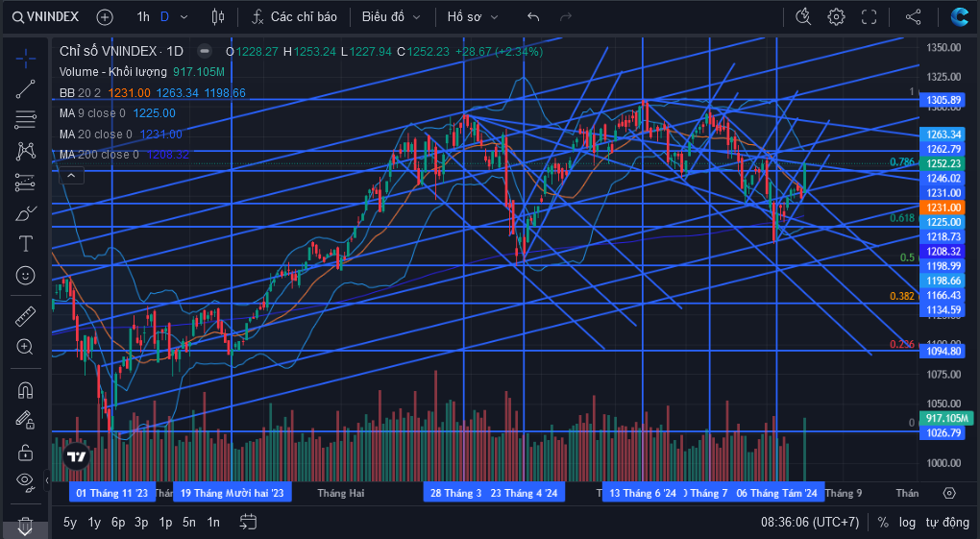Click the 1026.79 price level label
Screen dimensions: 980x539
(x=943, y=432)
